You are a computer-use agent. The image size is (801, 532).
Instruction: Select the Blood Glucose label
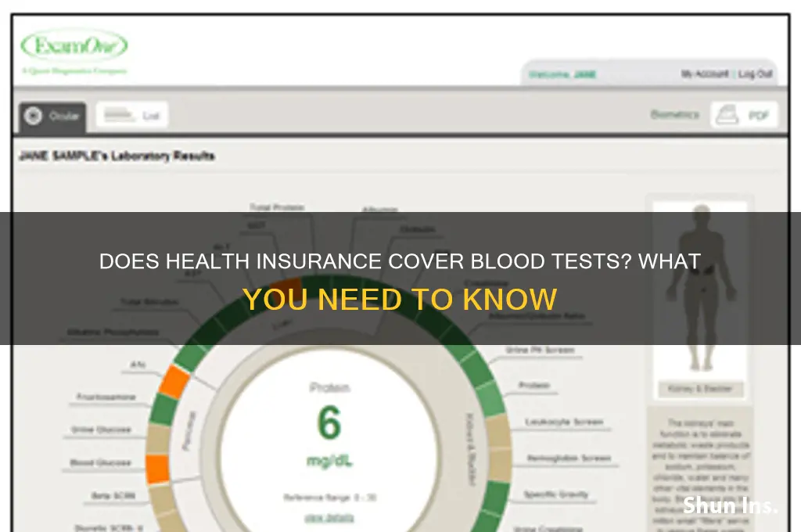100,462
